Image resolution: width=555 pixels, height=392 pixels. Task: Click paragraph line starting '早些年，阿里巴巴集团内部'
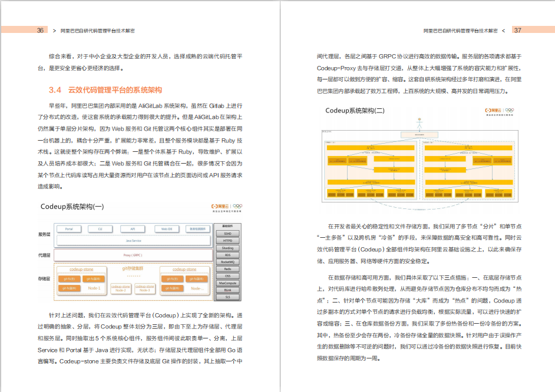pyautogui.click(x=146, y=106)
